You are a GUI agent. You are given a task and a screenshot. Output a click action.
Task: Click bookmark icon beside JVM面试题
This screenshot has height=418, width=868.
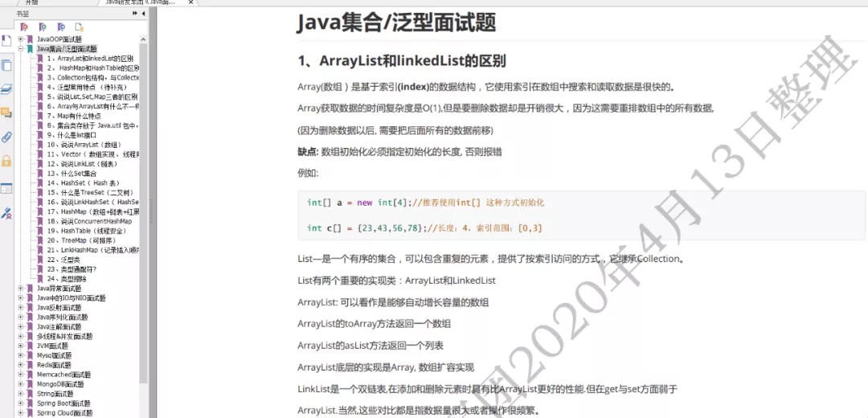pyautogui.click(x=30, y=346)
